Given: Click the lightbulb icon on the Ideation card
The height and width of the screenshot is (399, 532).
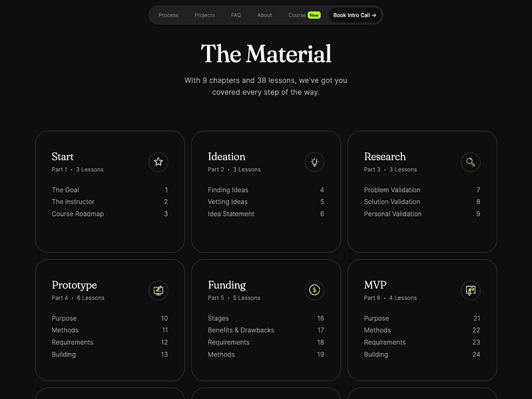Looking at the screenshot, I should (314, 162).
